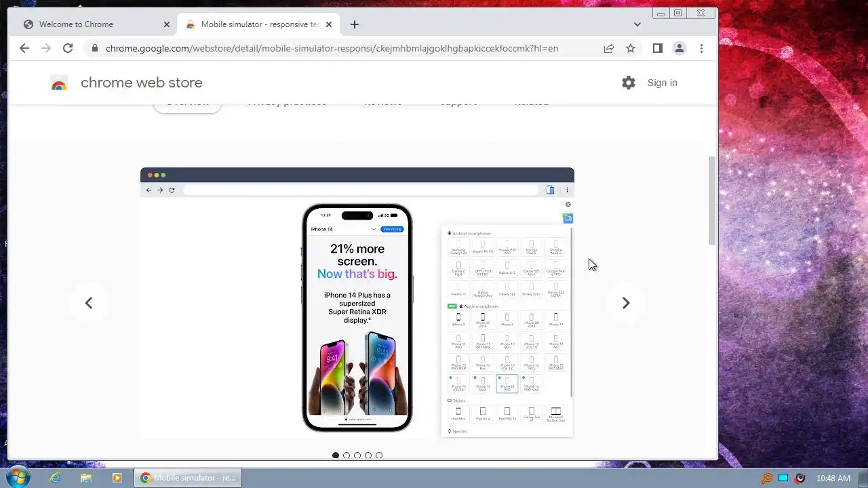Click the Chrome Web Store rainbow logo

point(59,83)
